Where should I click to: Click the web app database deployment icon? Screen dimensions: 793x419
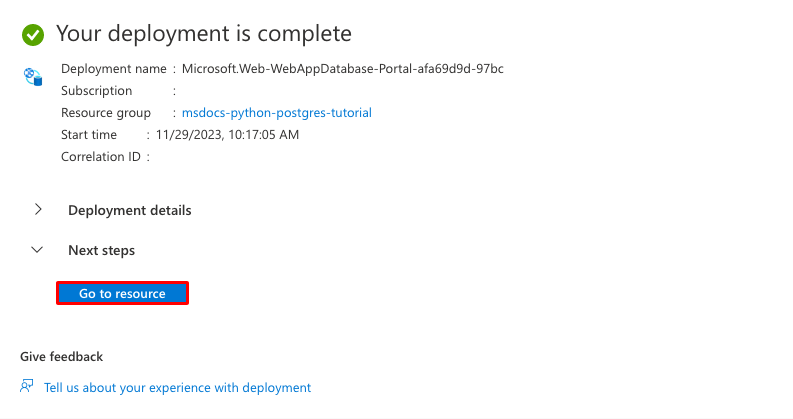point(34,77)
